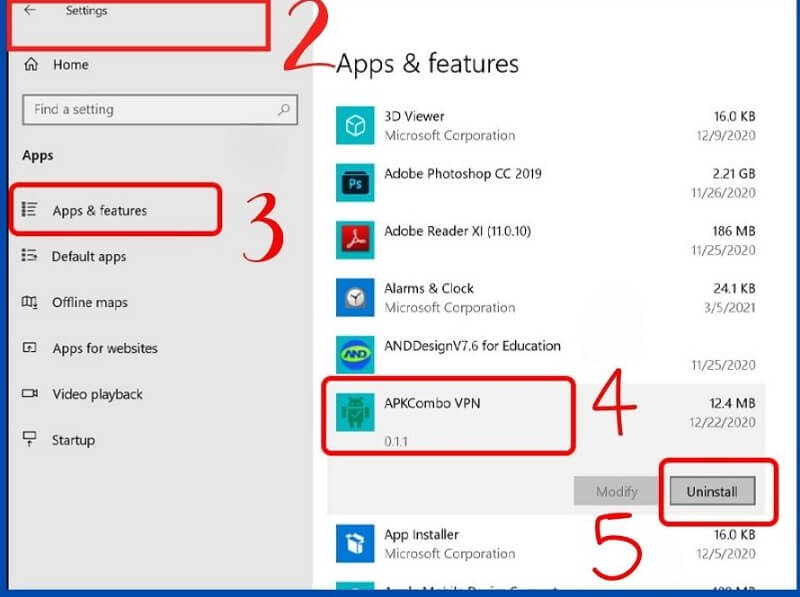Open Default apps settings
The width and height of the screenshot is (800, 597).
[89, 256]
